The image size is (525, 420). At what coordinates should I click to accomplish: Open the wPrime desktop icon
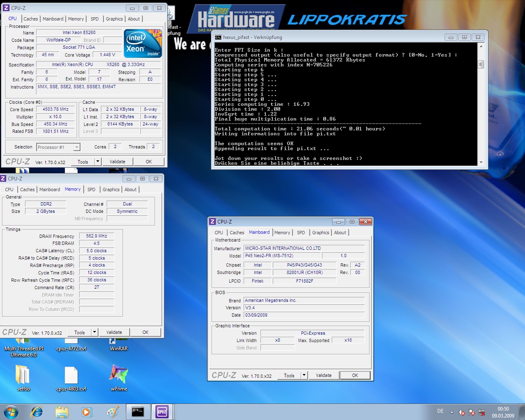(119, 378)
